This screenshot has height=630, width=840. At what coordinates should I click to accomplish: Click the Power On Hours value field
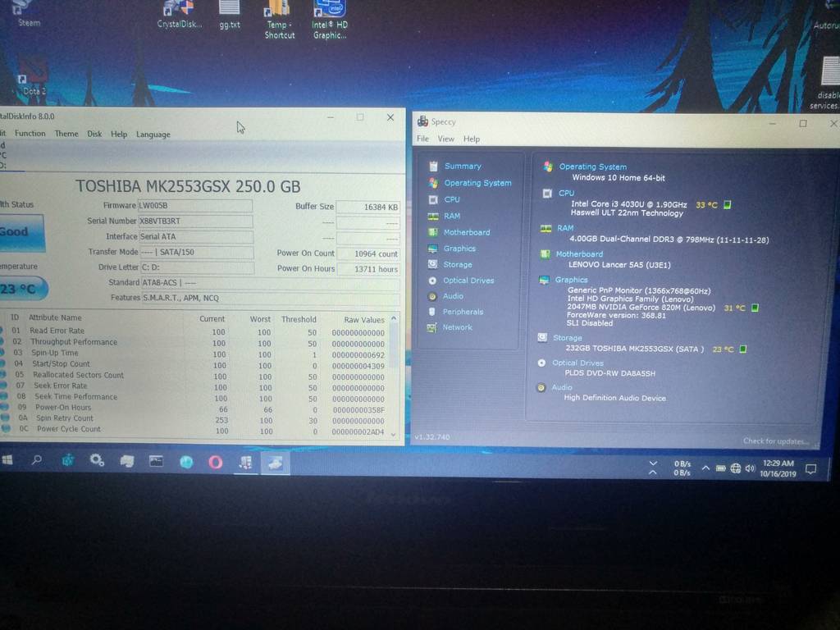point(368,269)
